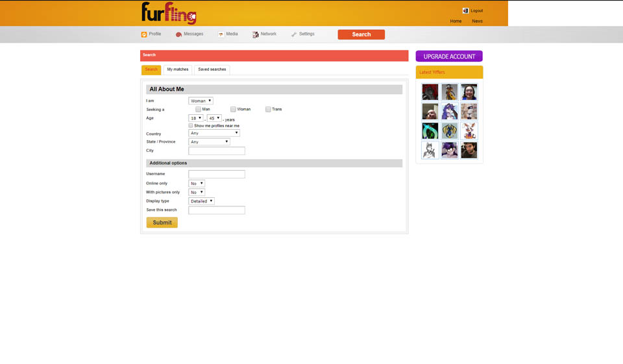The width and height of the screenshot is (623, 364).
Task: Switch to the My matches tab
Action: (177, 69)
